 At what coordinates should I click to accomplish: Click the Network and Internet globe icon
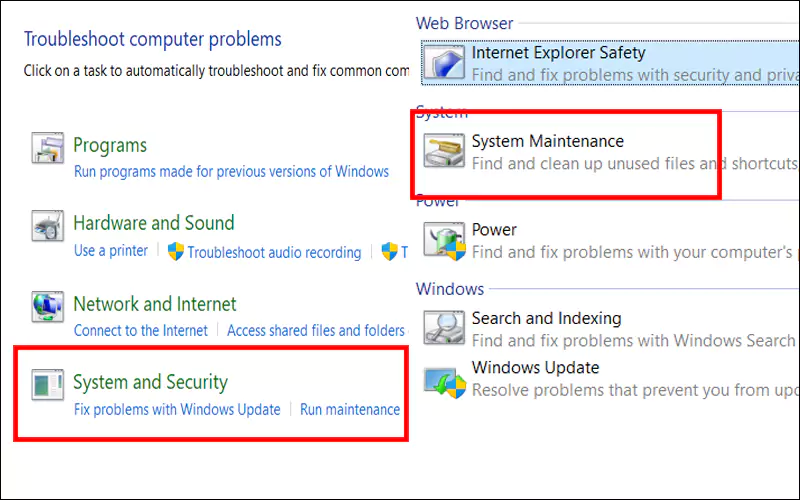[x=47, y=307]
